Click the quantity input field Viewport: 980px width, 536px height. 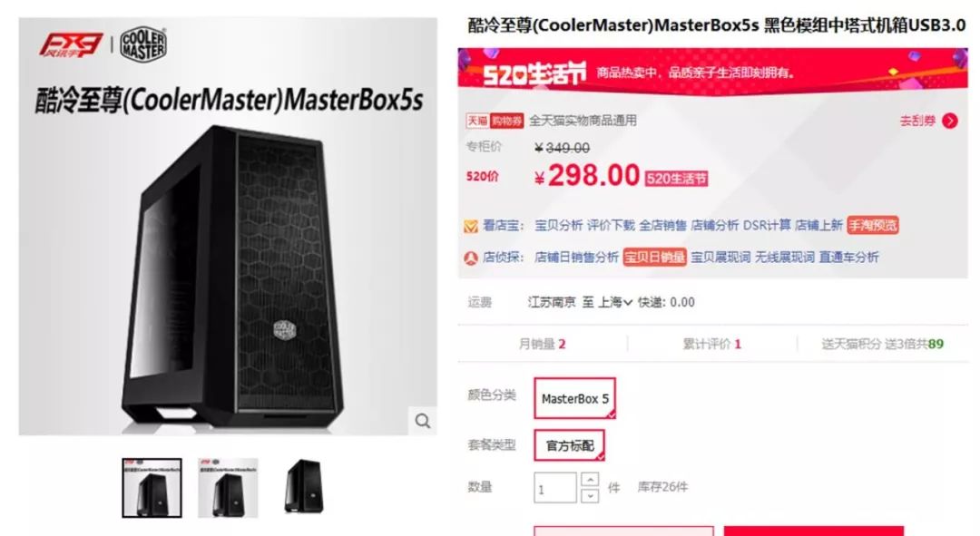[x=555, y=487]
